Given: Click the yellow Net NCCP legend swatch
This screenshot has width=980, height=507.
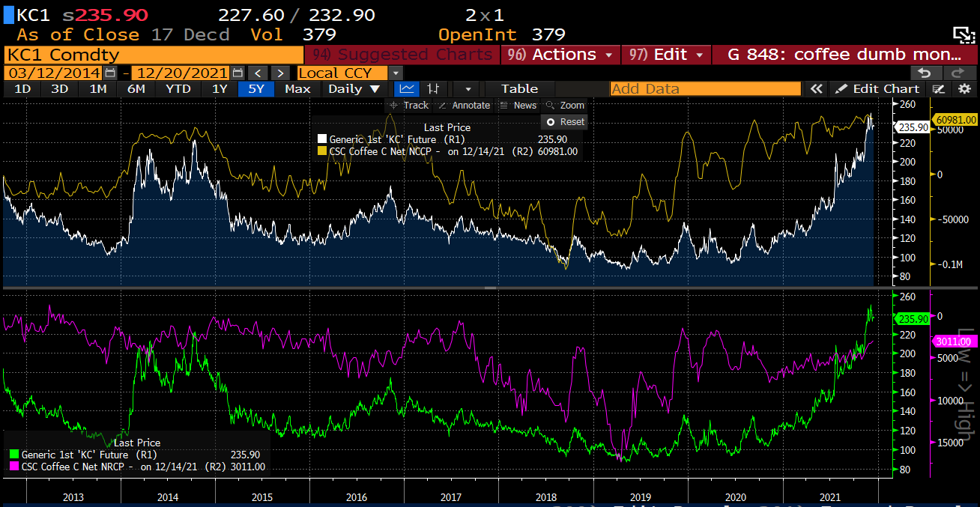Looking at the screenshot, I should pos(322,151).
